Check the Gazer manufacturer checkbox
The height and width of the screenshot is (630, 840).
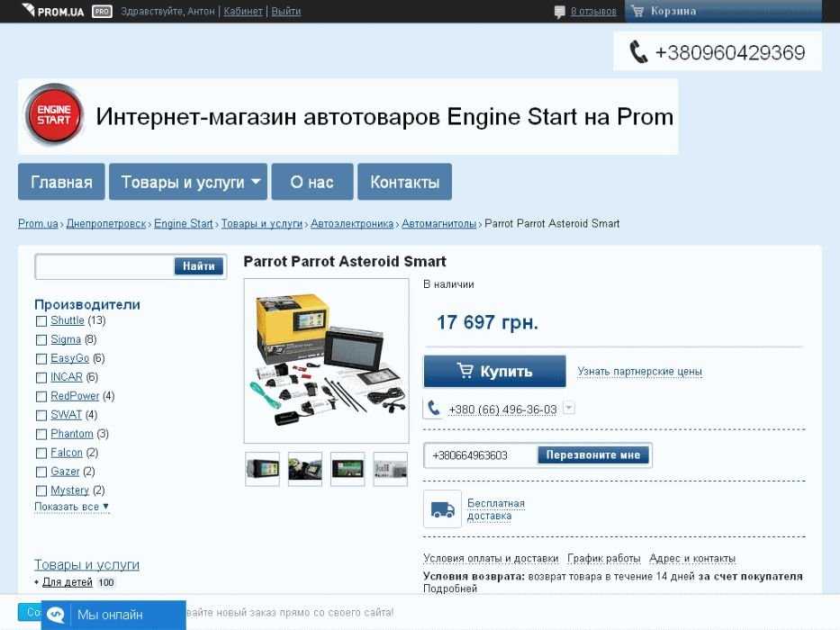coord(41,472)
